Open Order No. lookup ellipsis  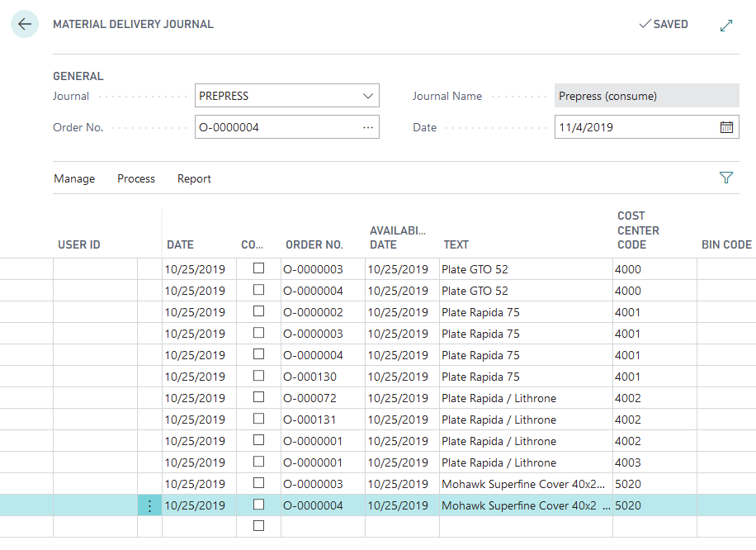point(368,127)
